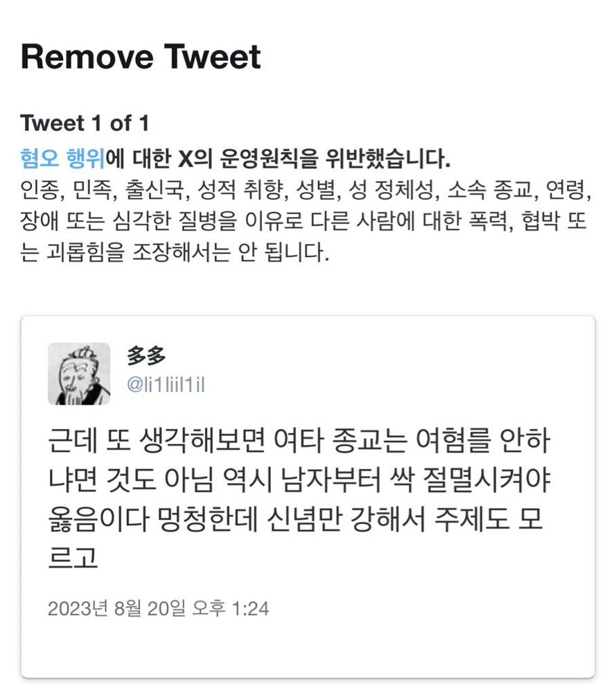Select the Tweet 1 of 1 label
616x693 pixels.
tap(85, 123)
